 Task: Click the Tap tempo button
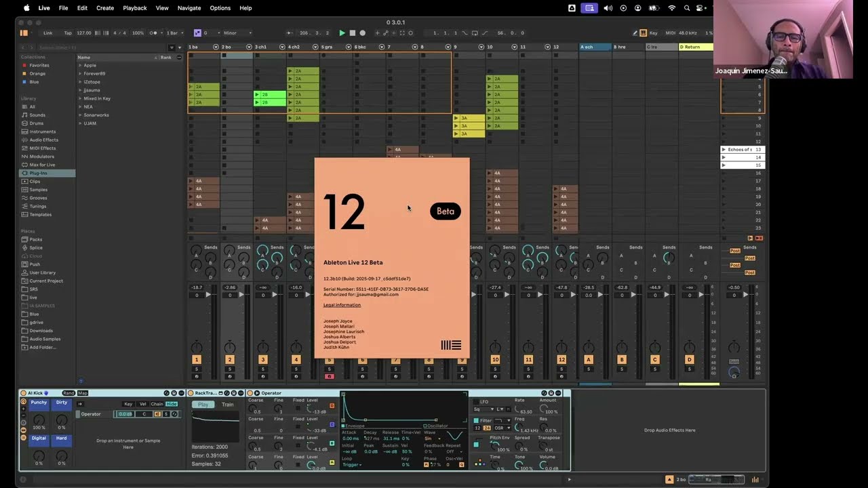pos(68,33)
